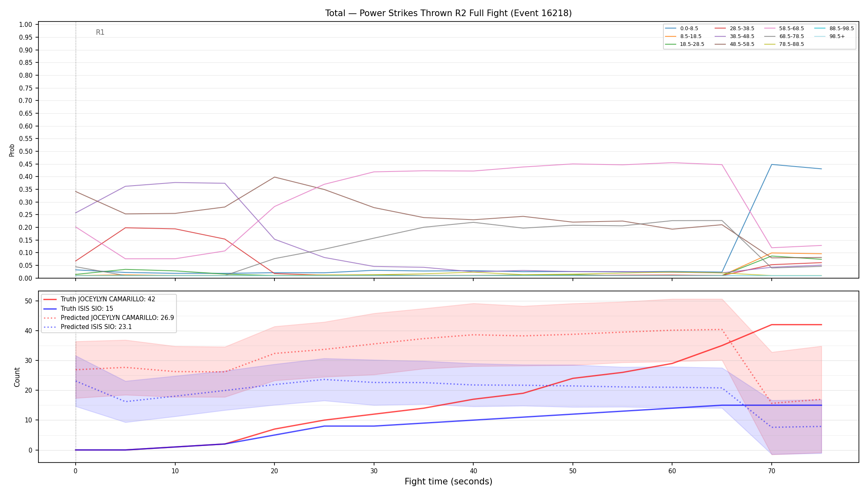
Task: Click the 68.5-78.5 legend entry
Action: point(784,36)
